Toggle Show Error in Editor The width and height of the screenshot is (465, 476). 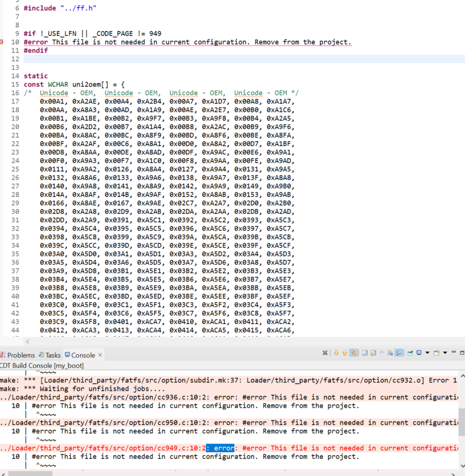coord(355,353)
